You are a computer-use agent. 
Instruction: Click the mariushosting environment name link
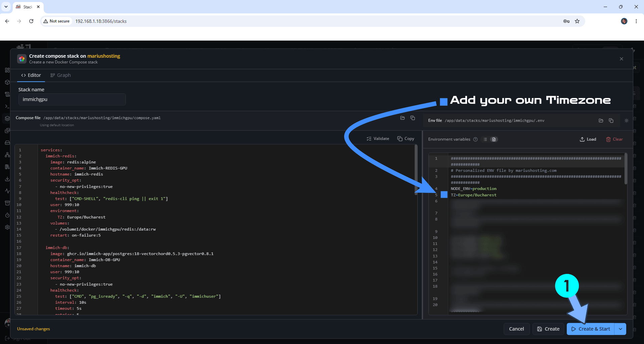pos(104,56)
